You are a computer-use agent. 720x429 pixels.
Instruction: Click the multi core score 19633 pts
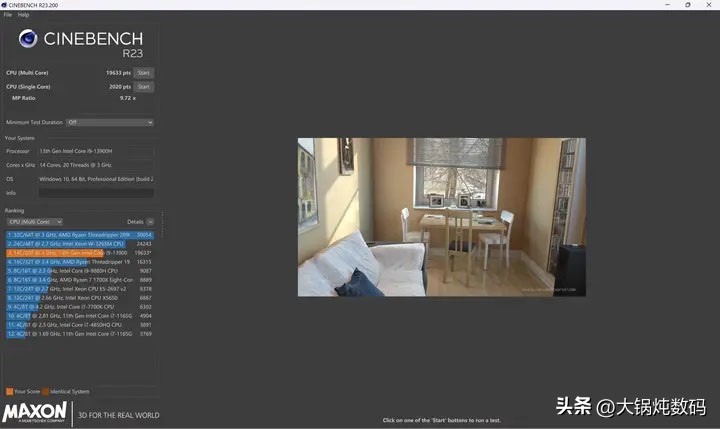[x=118, y=73]
